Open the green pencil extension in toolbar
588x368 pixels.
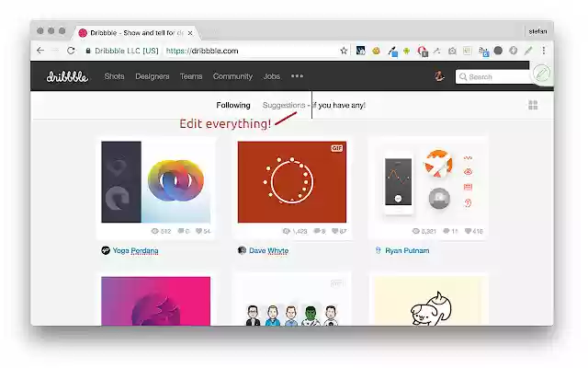[x=528, y=51]
